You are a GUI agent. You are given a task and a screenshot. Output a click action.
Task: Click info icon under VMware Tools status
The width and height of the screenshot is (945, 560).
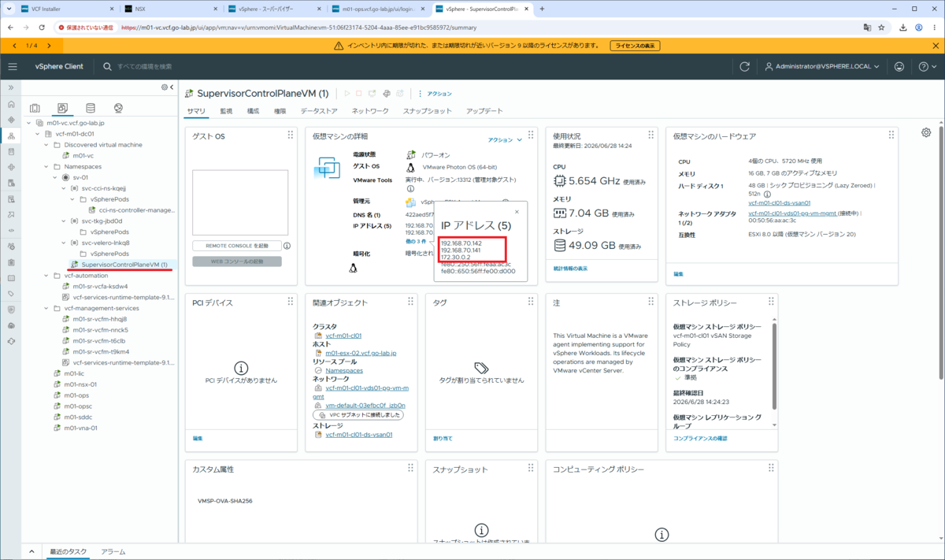(410, 189)
